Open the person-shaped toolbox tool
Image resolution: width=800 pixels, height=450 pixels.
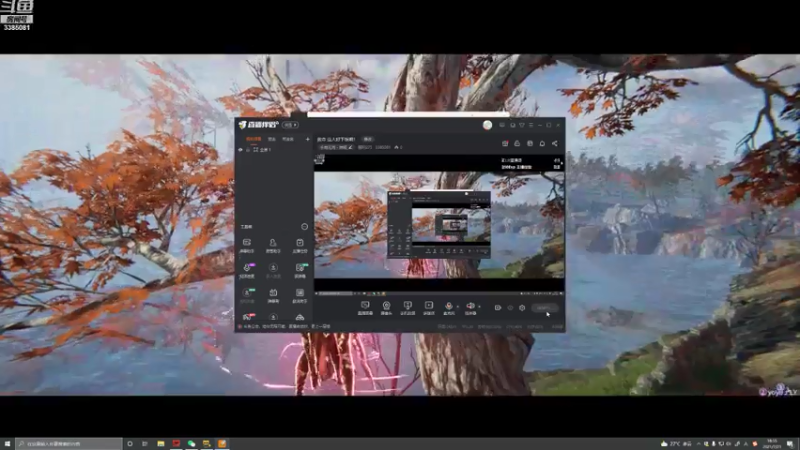point(273,245)
